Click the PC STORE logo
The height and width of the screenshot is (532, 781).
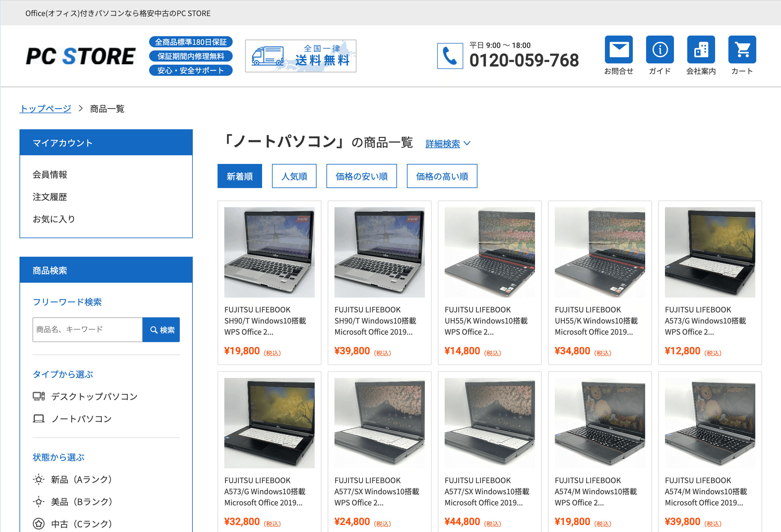pyautogui.click(x=81, y=56)
